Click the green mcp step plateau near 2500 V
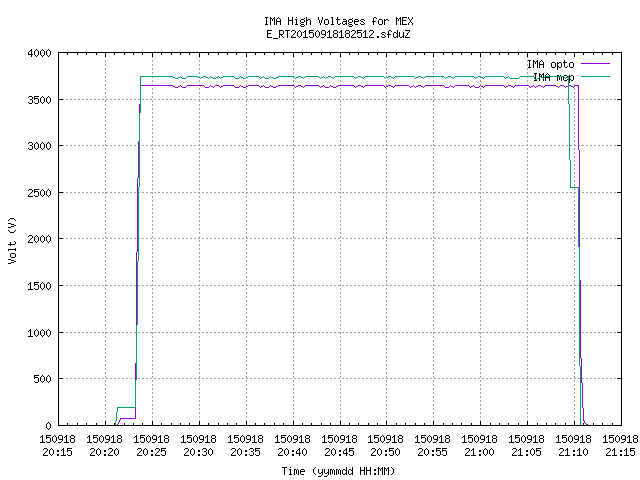The height and width of the screenshot is (480, 640). [x=574, y=187]
